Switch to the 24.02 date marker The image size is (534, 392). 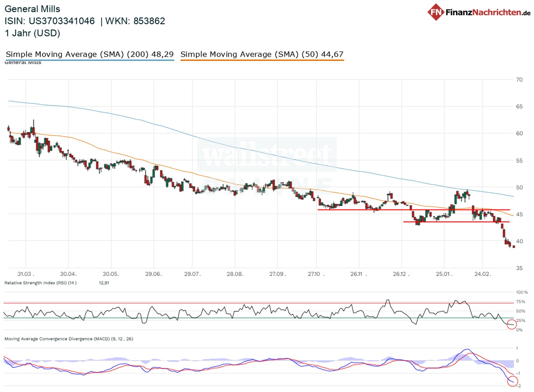(482, 274)
